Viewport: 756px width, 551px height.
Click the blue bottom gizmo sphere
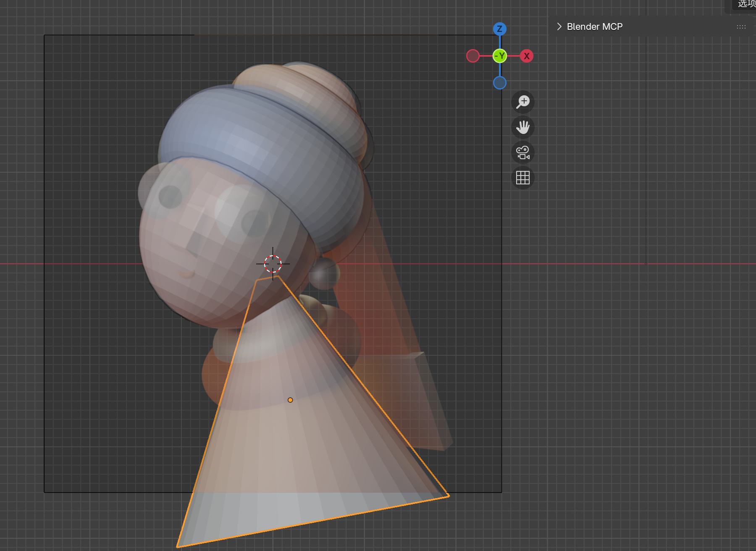pyautogui.click(x=499, y=83)
